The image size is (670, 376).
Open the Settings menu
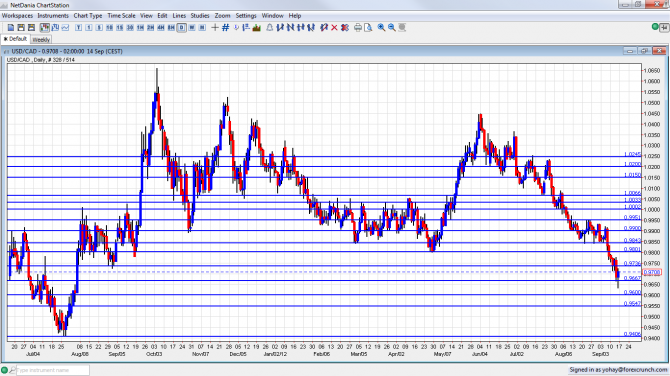point(246,16)
